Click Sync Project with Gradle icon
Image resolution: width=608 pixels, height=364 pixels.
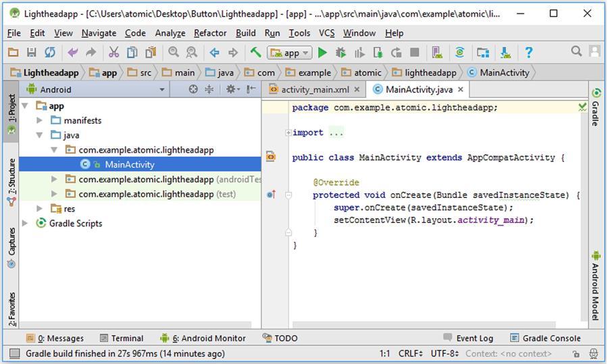460,52
